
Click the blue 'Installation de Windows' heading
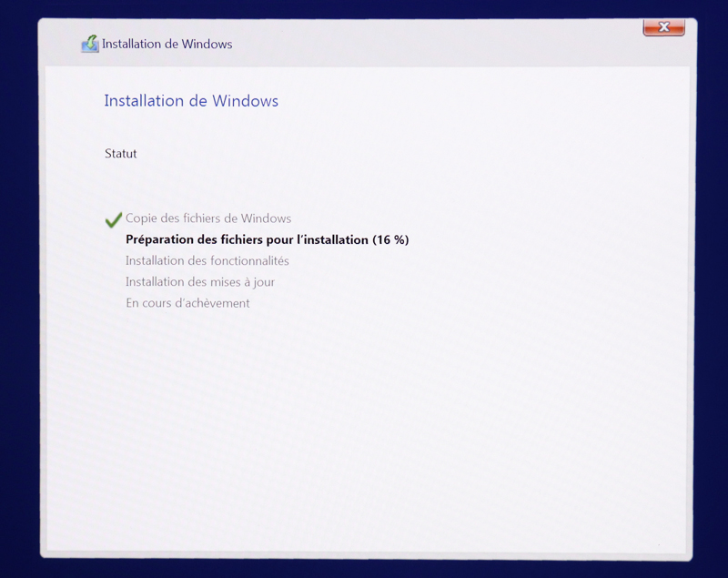[191, 101]
